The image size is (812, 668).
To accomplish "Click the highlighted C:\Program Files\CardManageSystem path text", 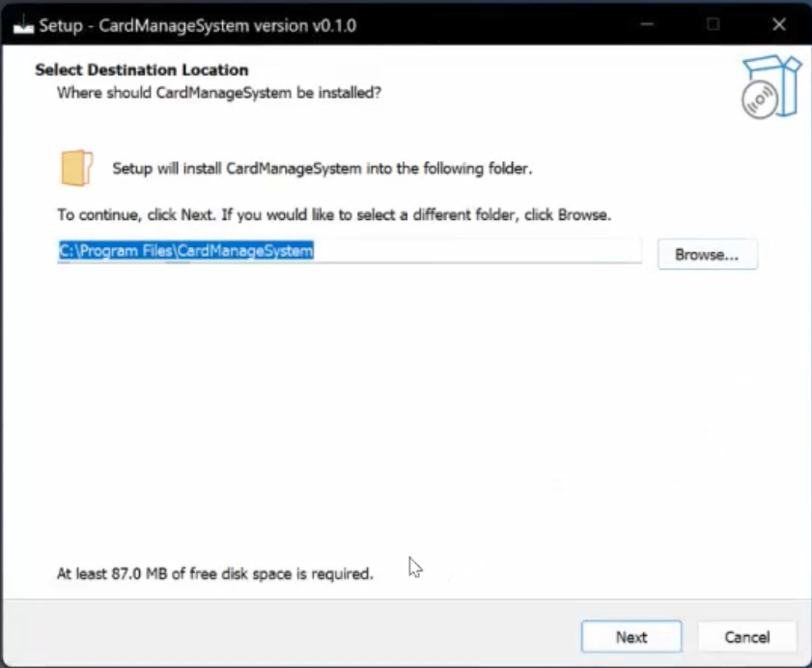I will [186, 251].
